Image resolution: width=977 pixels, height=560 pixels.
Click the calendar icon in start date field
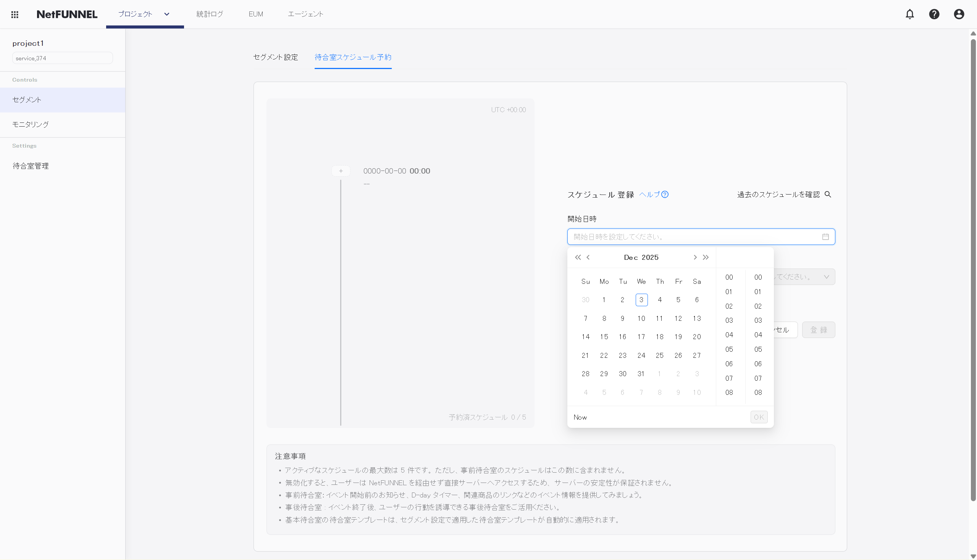coord(825,237)
